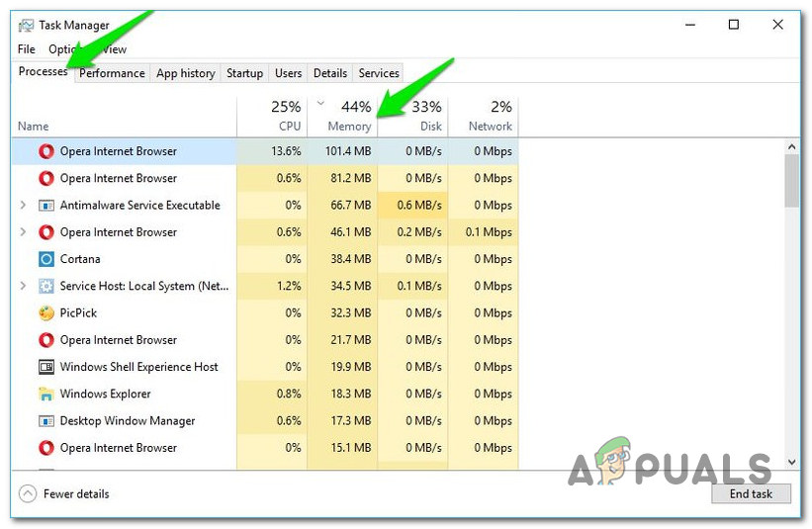
Task: Click the vertical scrollbar thumb
Action: pos(792,181)
